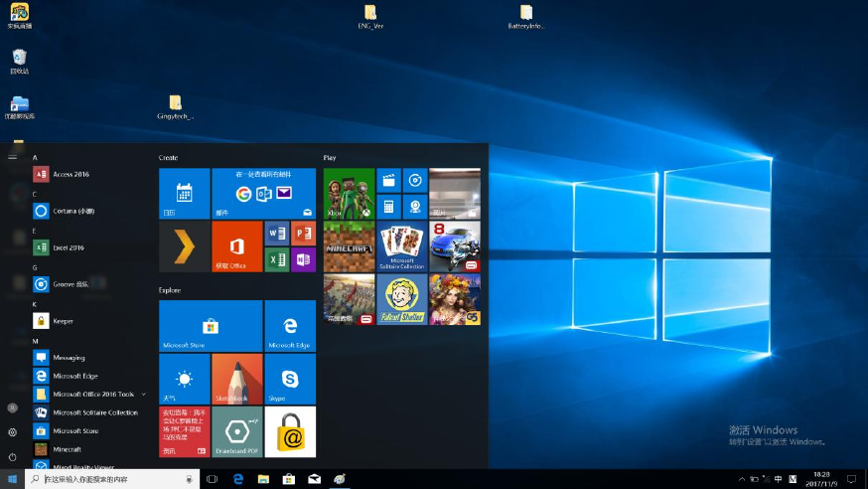Click the taskbar search box
This screenshot has width=868, height=489.
109,479
